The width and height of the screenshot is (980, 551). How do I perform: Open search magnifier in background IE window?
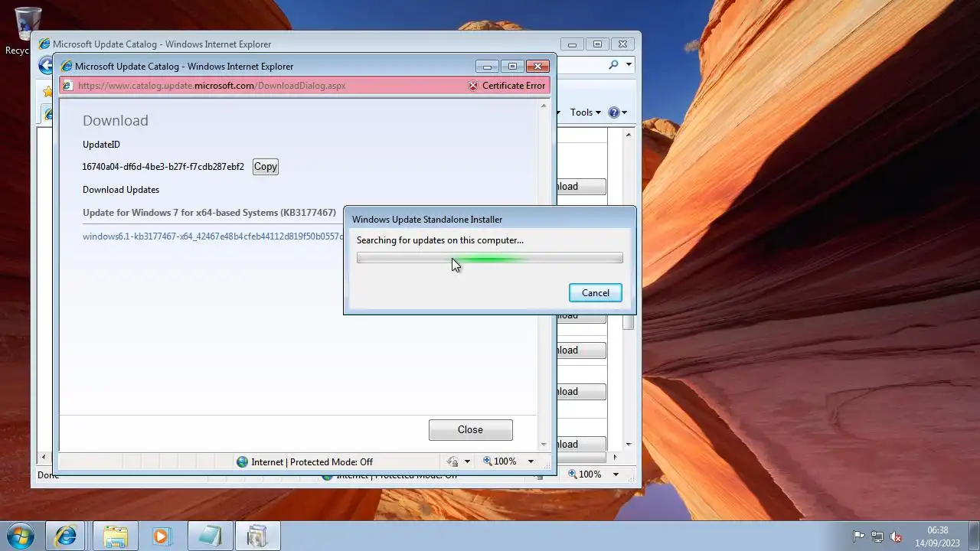click(x=613, y=65)
